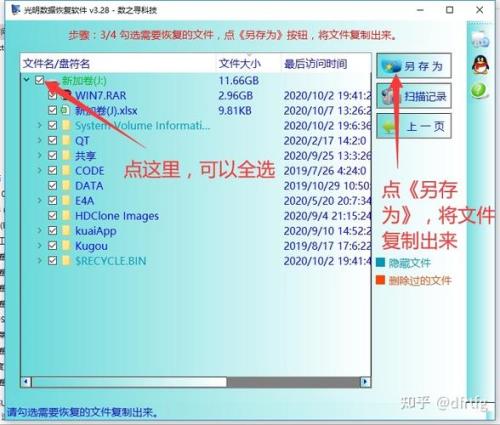Click the scrollbar right arrow

tap(365, 382)
